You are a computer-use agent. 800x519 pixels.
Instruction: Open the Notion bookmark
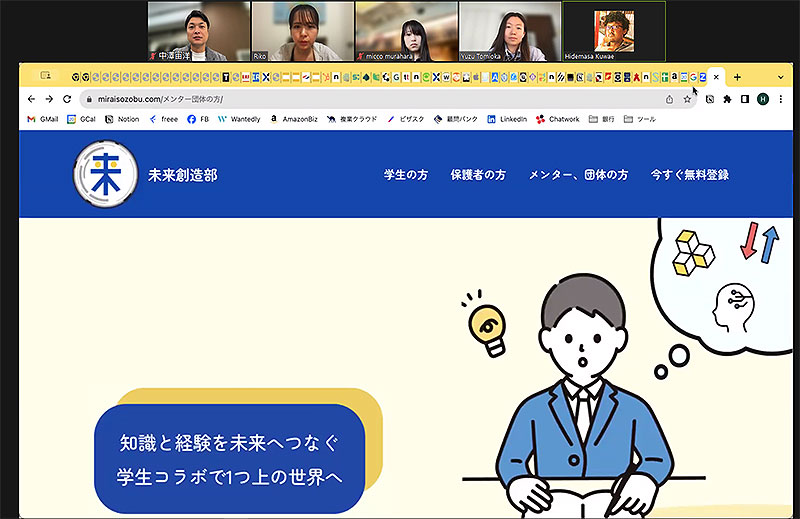point(122,119)
